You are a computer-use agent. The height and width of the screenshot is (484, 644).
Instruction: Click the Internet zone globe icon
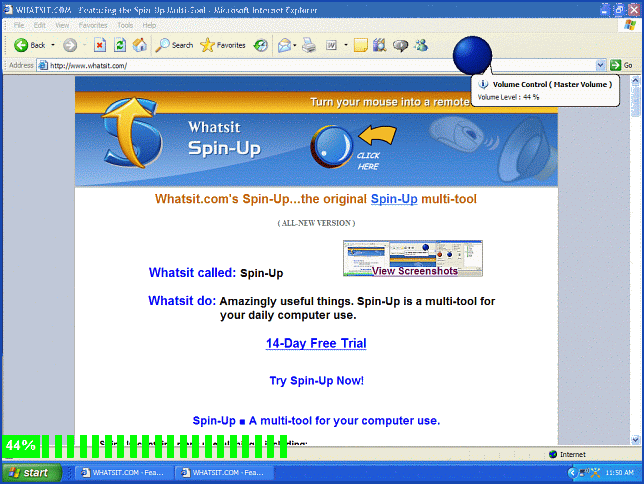tap(553, 454)
